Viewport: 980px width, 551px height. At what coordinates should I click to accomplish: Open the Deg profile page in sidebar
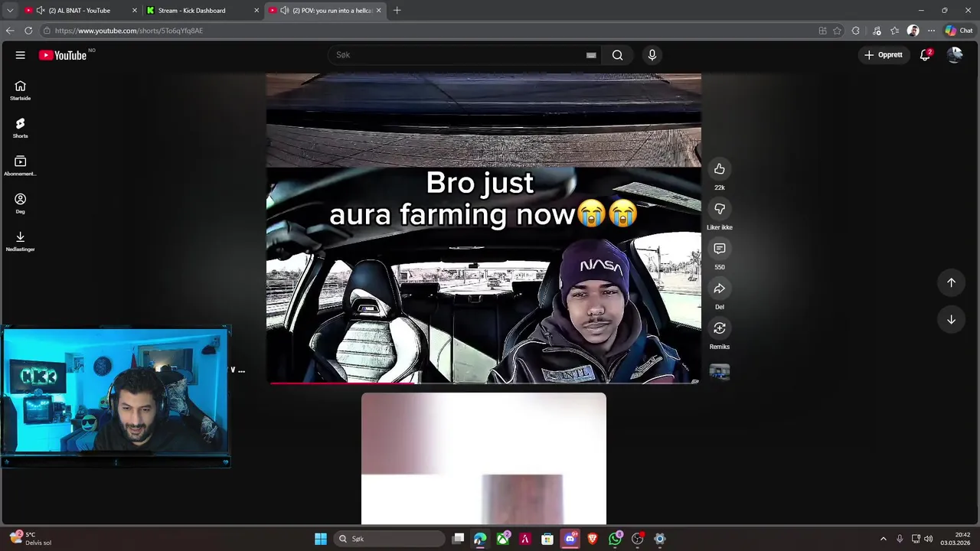pyautogui.click(x=21, y=203)
